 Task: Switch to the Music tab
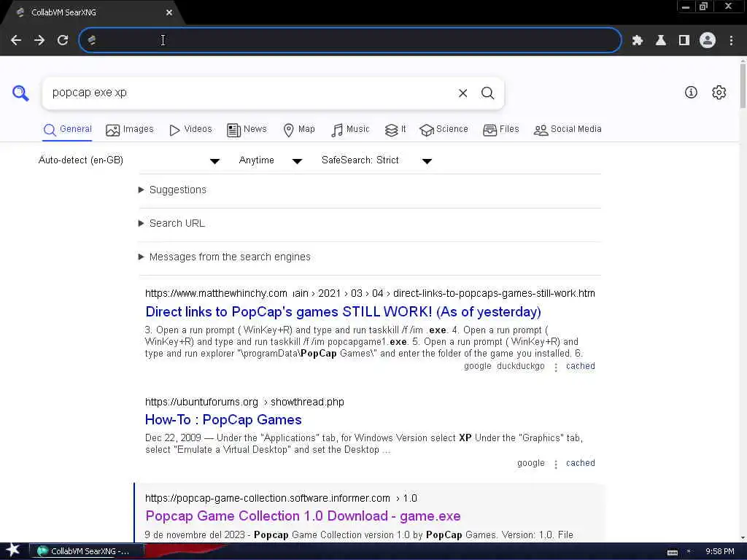(350, 130)
